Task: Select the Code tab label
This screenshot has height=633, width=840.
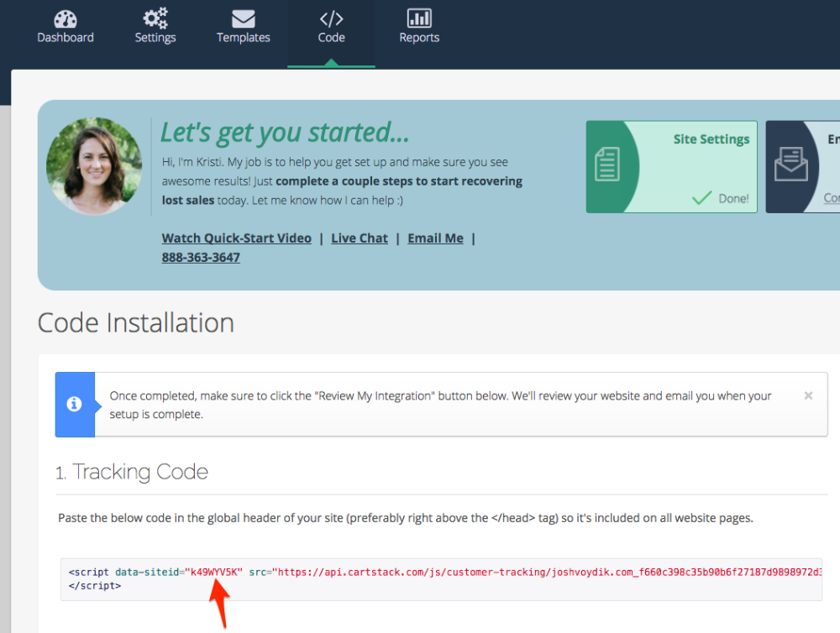Action: [331, 38]
